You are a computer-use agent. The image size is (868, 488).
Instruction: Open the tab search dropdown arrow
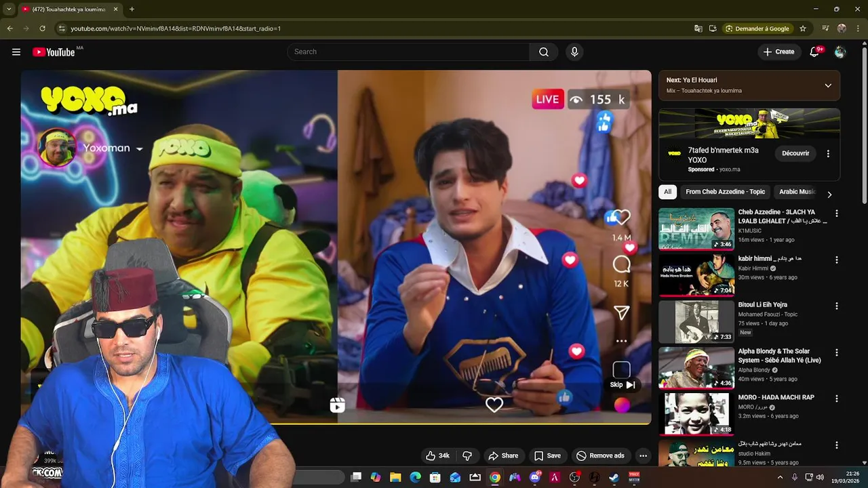9,9
